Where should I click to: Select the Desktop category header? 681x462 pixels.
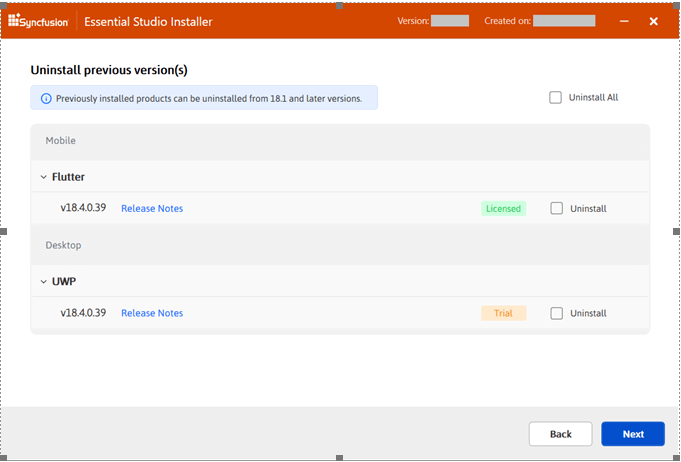tap(63, 245)
